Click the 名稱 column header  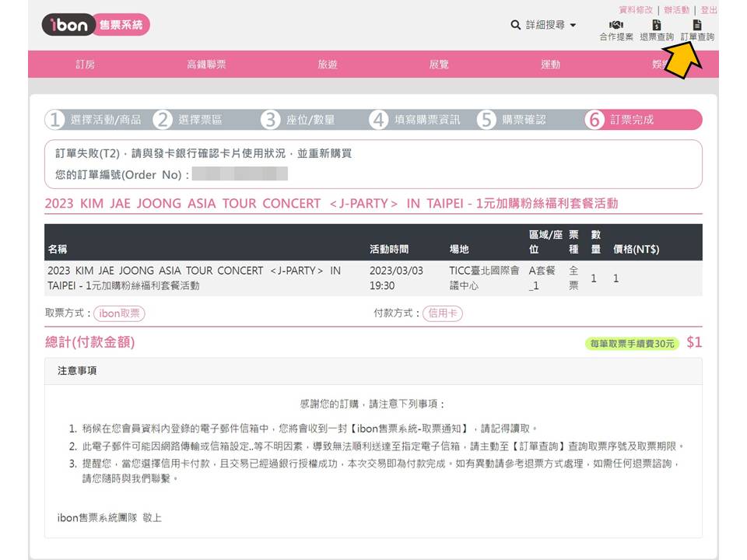pyautogui.click(x=57, y=249)
